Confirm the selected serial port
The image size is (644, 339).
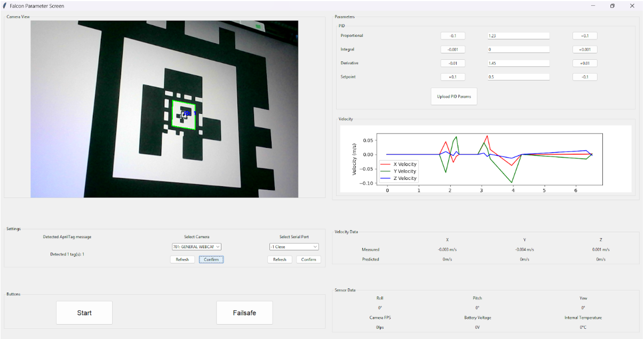(x=308, y=259)
